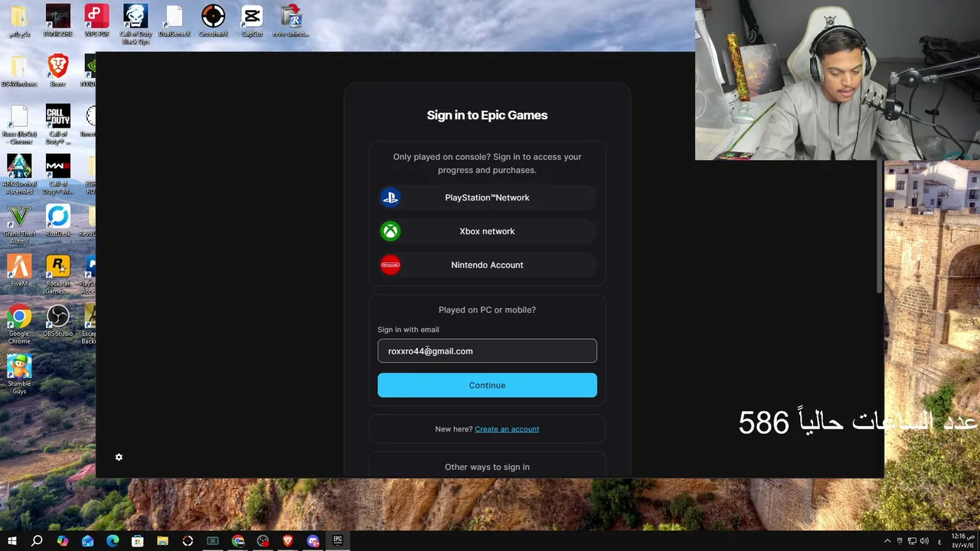Choose Nintendo Account sign-in option

pos(487,265)
